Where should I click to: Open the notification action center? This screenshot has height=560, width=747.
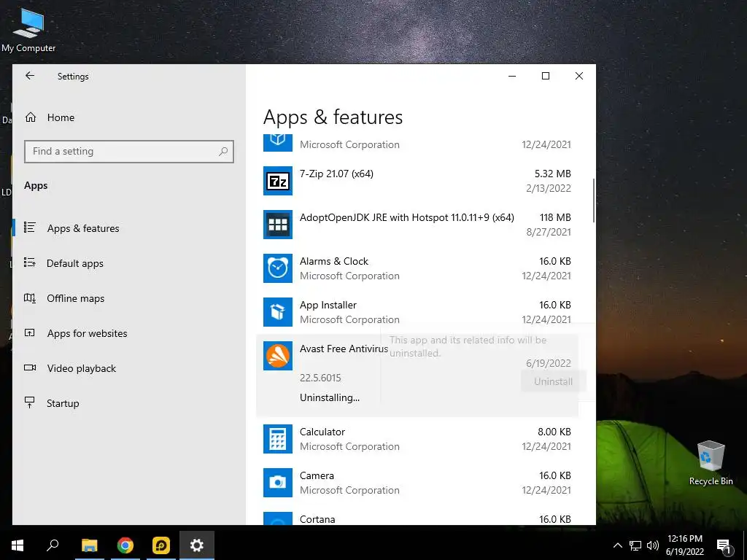[724, 545]
